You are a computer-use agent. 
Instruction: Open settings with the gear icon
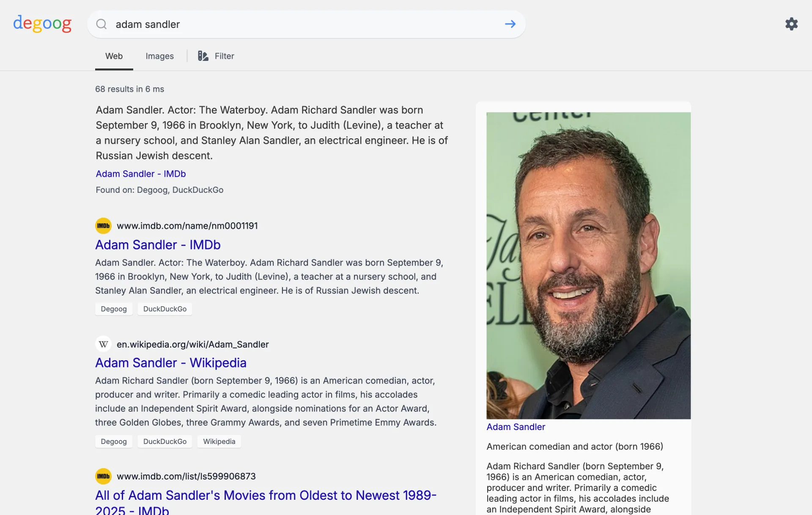(x=791, y=24)
